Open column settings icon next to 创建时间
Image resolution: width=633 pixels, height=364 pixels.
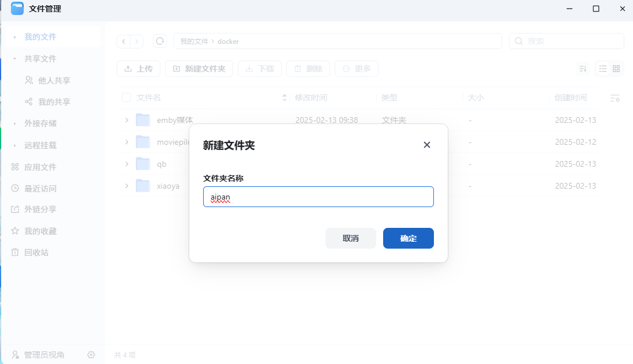(615, 98)
